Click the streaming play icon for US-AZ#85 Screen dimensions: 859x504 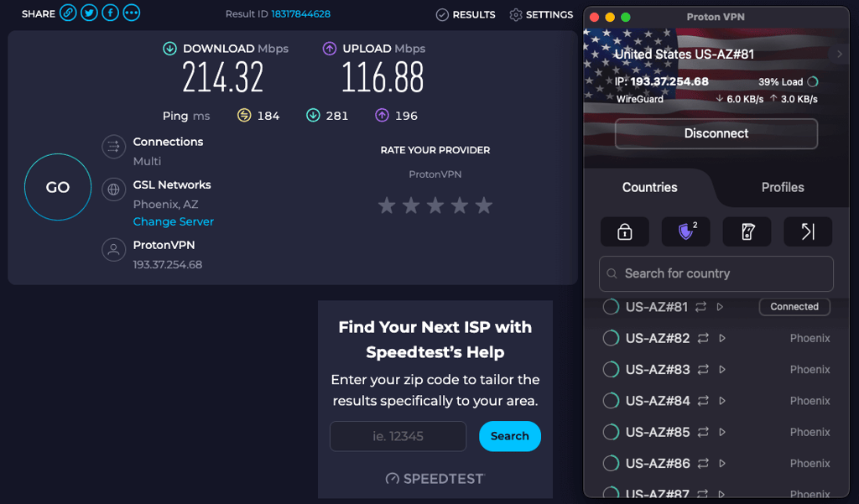click(x=722, y=432)
